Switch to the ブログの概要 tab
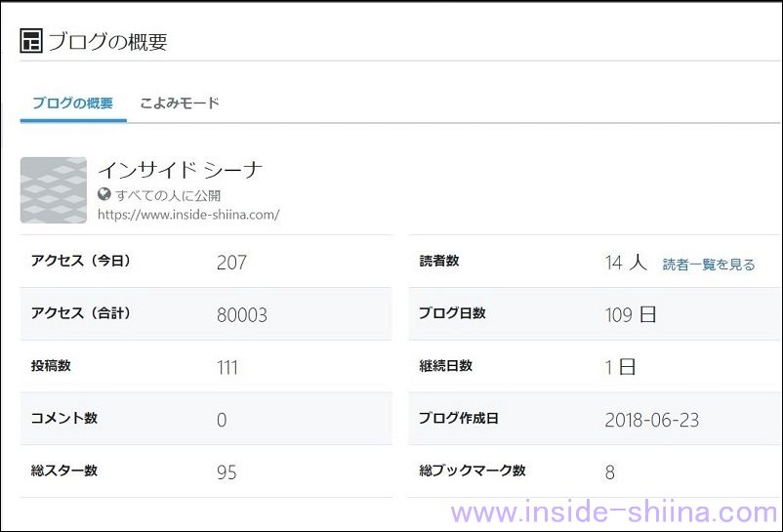The height and width of the screenshot is (532, 783). pos(73,103)
